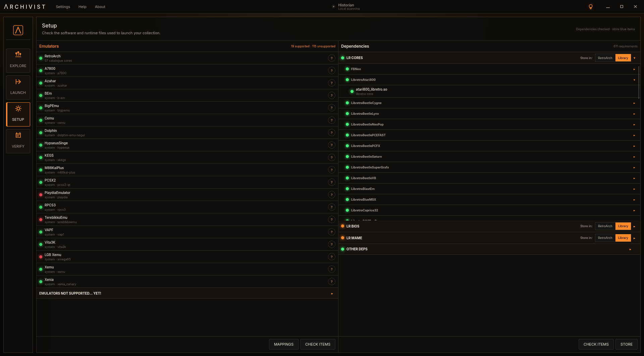The height and width of the screenshot is (356, 644).
Task: Open help for BigPEmu emulator
Action: click(x=332, y=108)
